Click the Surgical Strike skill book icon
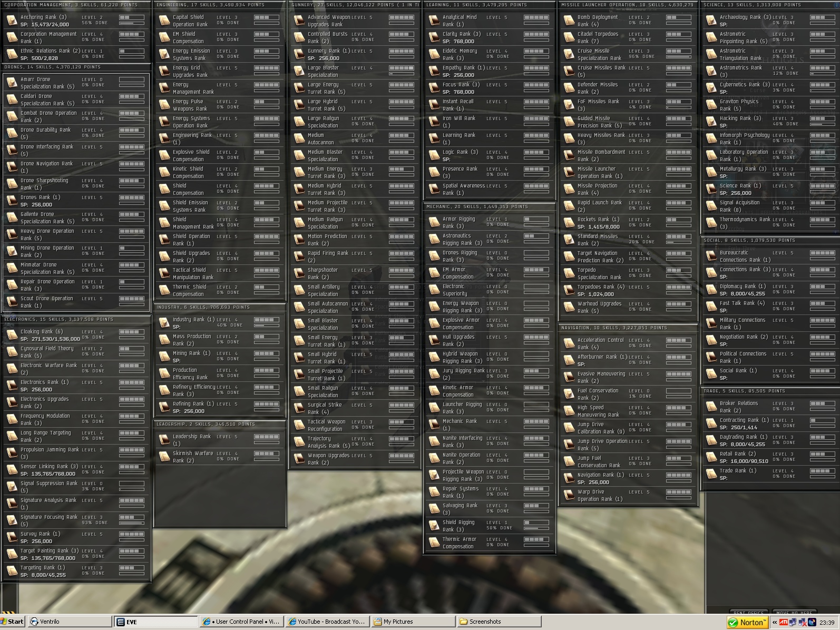This screenshot has width=840, height=630. [299, 408]
